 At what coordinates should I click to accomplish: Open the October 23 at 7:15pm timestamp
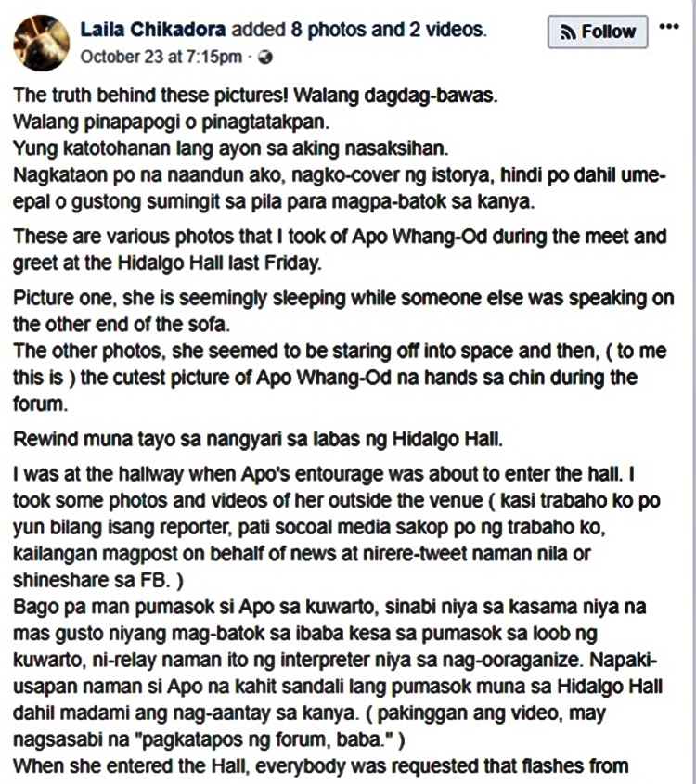coord(161,57)
